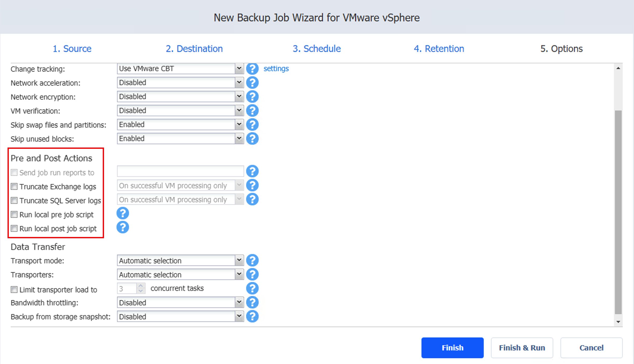The image size is (634, 364).
Task: Open help for Send job run reports
Action: 252,171
